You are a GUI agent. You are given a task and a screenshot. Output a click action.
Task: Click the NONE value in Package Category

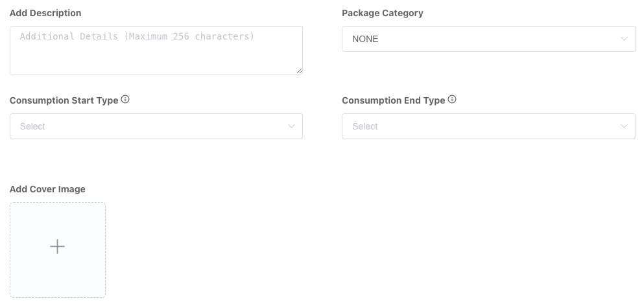point(365,39)
